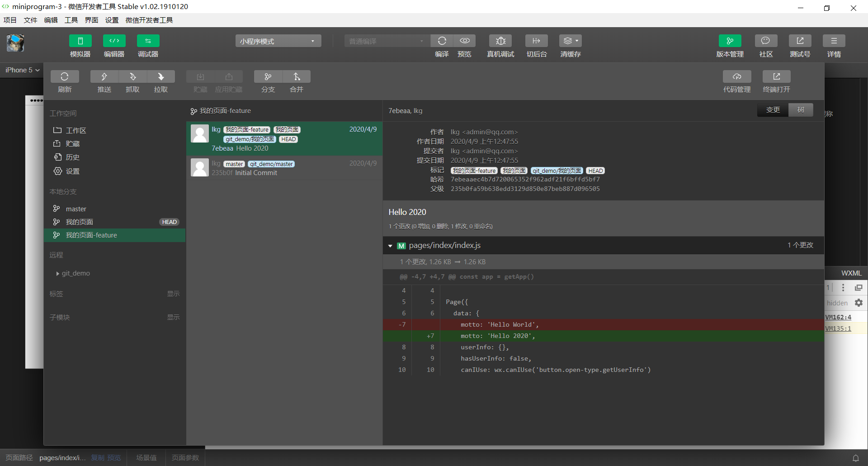Open in terminal (终端打开)
Image resolution: width=868 pixels, height=466 pixels.
click(776, 76)
